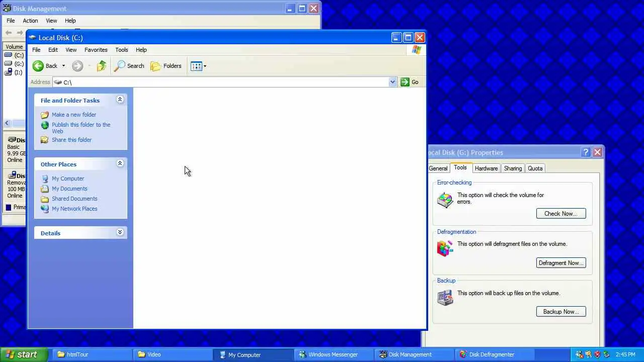Select the (I:) volume icon in Disk Management

8,72
